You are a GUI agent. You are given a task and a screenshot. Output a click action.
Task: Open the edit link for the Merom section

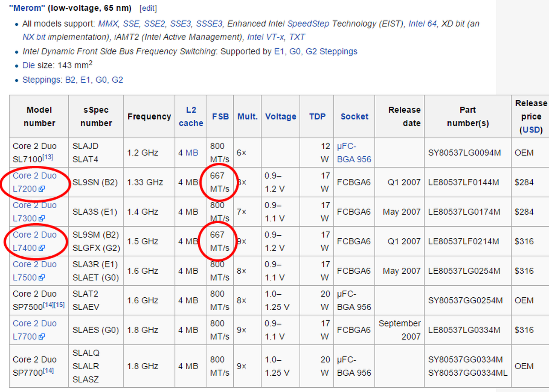point(148,8)
